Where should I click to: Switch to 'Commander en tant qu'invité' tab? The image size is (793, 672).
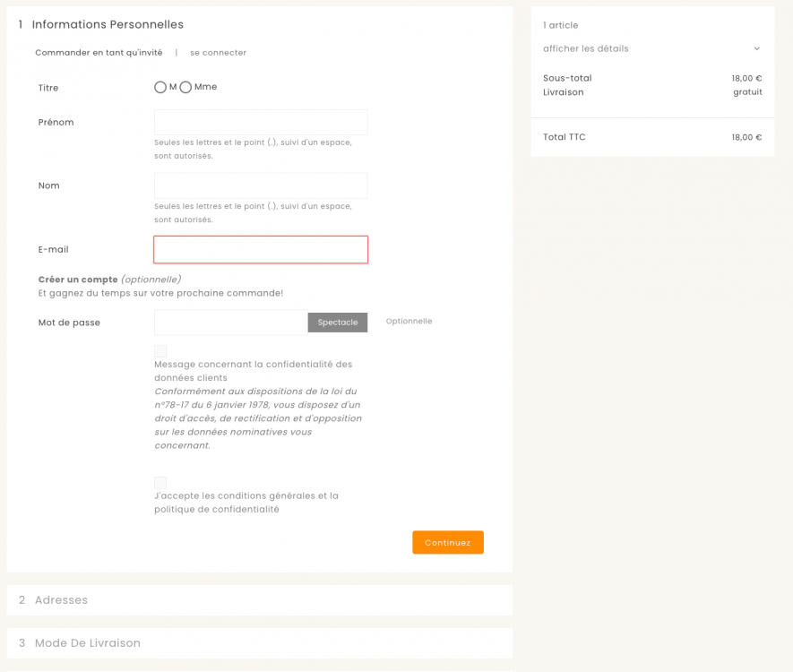coord(99,53)
